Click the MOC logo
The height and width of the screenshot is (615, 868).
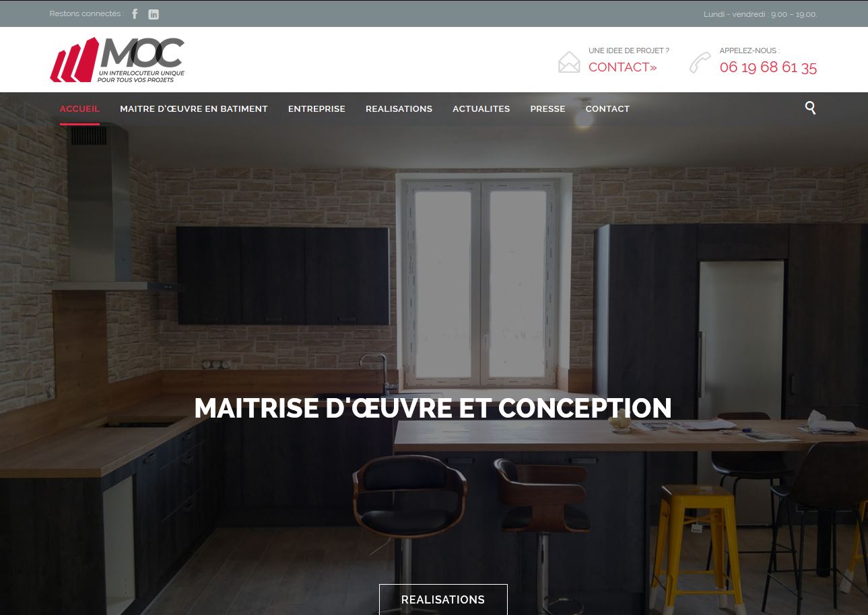117,60
